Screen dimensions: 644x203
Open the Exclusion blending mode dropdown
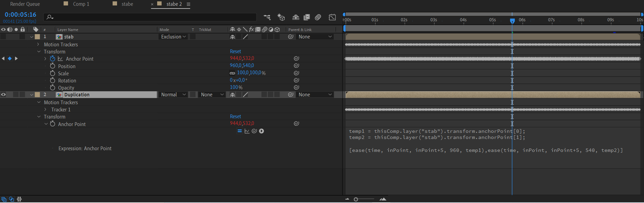click(173, 37)
